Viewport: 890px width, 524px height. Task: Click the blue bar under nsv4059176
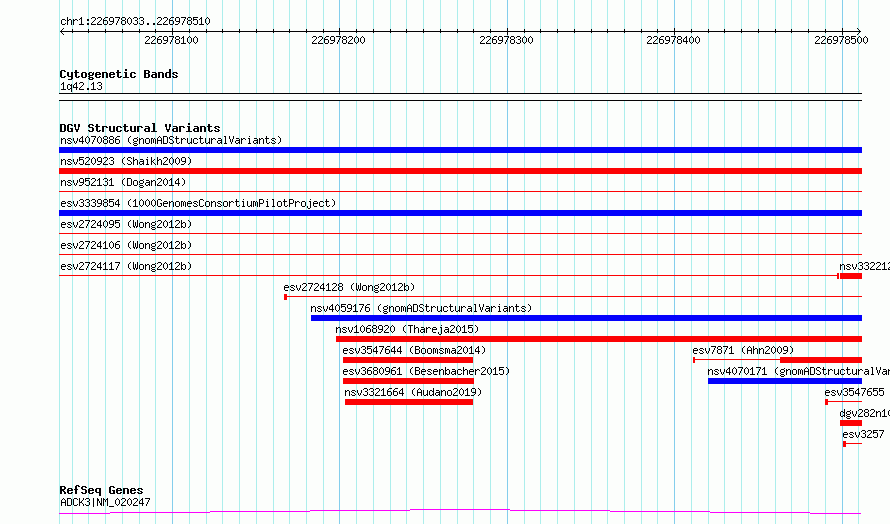(586, 318)
